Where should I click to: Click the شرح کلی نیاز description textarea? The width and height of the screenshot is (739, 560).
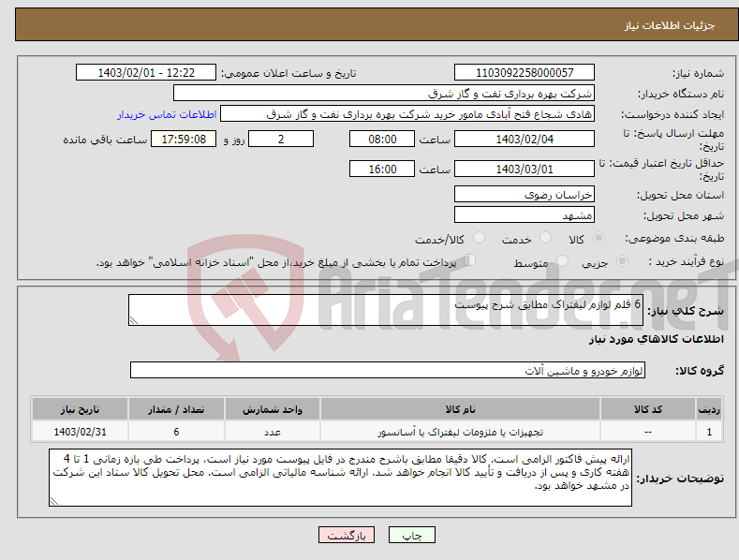(386, 310)
